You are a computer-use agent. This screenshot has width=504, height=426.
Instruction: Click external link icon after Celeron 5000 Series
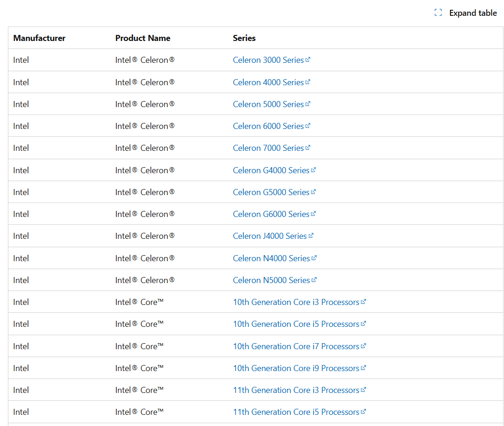click(308, 104)
